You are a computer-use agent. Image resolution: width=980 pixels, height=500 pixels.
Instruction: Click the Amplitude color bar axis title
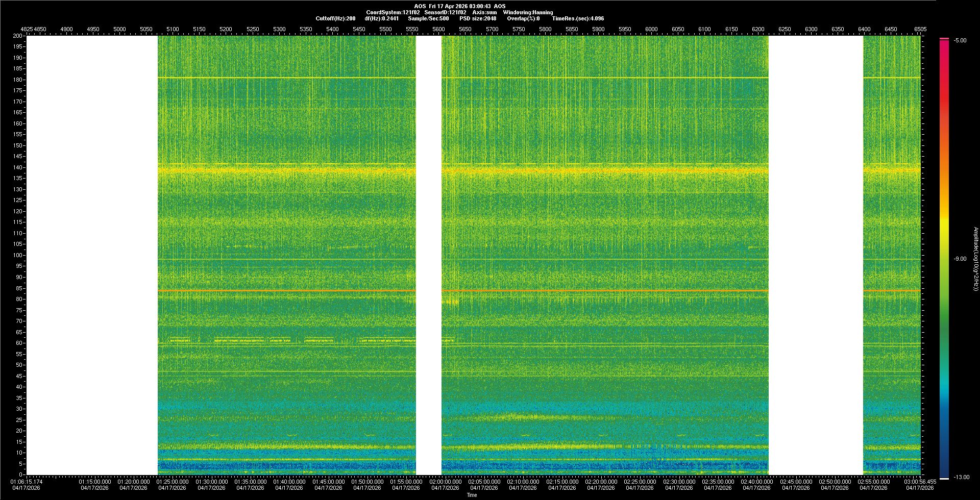[975, 259]
